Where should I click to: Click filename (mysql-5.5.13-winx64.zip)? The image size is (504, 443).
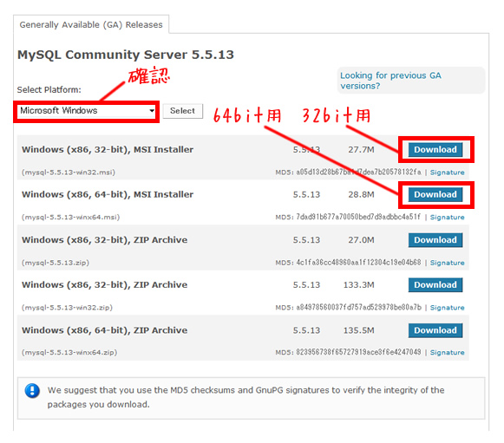[x=69, y=353]
